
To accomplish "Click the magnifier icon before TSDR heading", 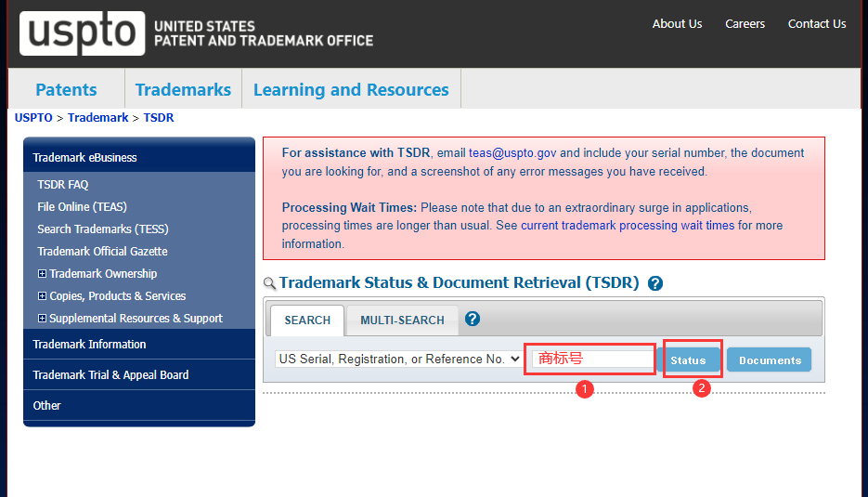I will (269, 283).
